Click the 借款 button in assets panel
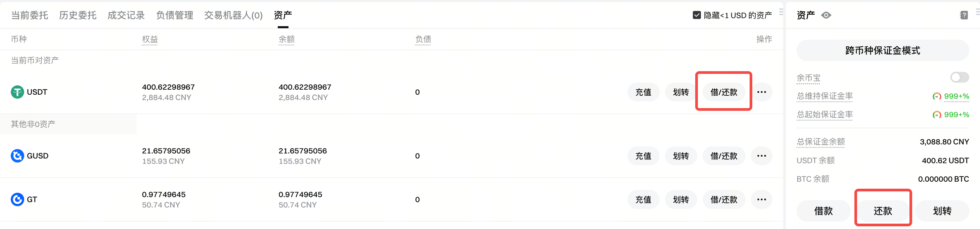Screen dimensions: 980x229 click(x=823, y=211)
